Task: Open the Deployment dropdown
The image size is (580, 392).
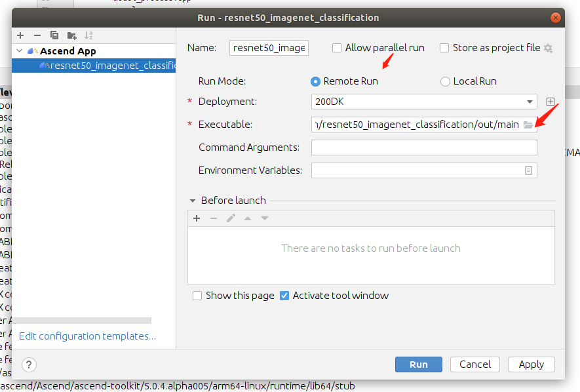Action: pos(530,102)
